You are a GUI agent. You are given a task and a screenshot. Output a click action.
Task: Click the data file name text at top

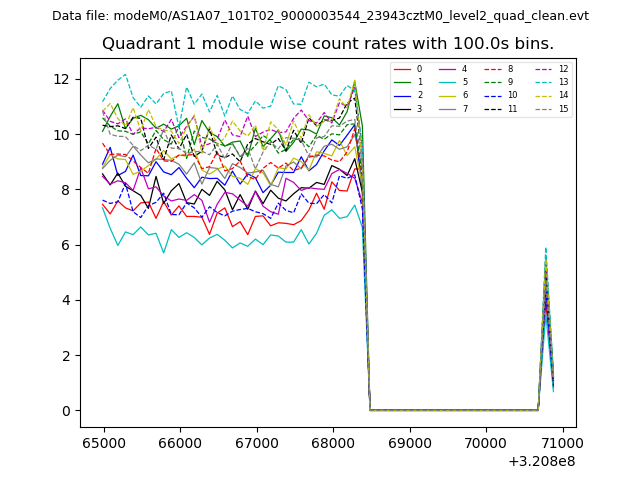point(320,15)
